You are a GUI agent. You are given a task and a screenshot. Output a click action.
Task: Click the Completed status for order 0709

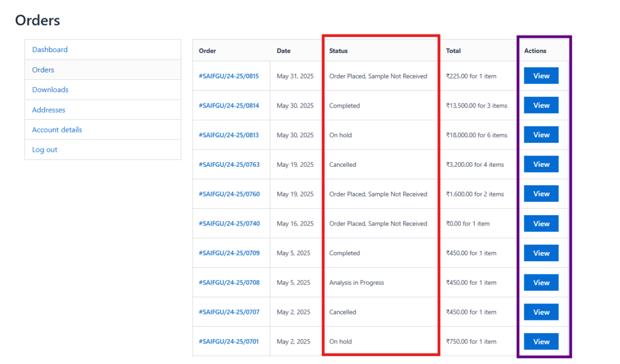345,253
